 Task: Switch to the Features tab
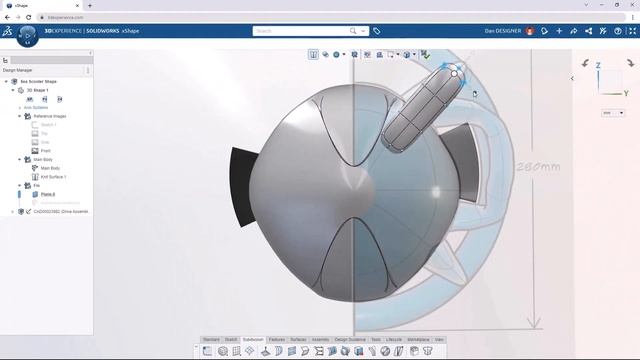(277, 340)
